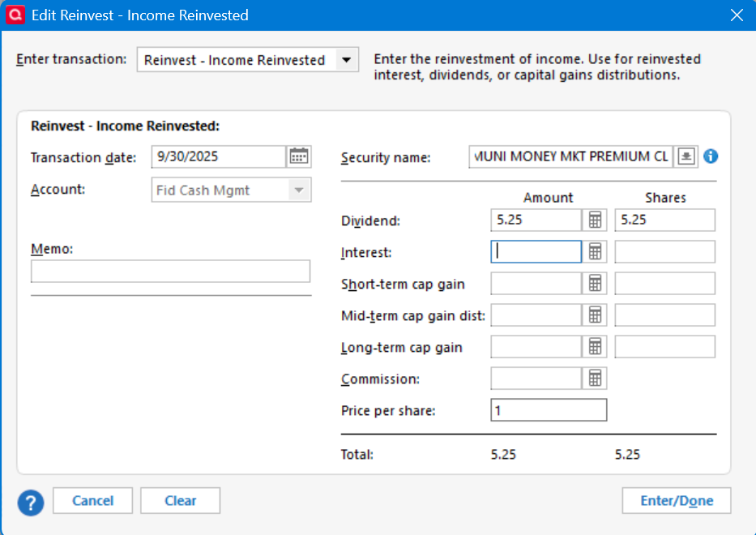Click the Amount column header
This screenshot has width=756, height=535.
(x=549, y=197)
